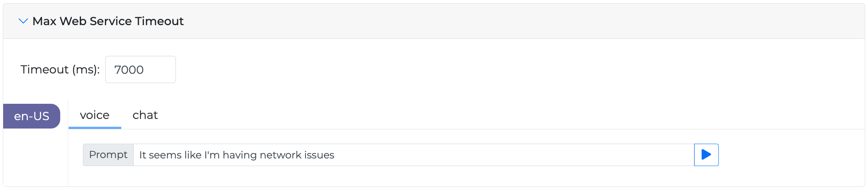Viewport: 868px width, 190px height.
Task: Play the voice prompt audio
Action: click(x=706, y=155)
